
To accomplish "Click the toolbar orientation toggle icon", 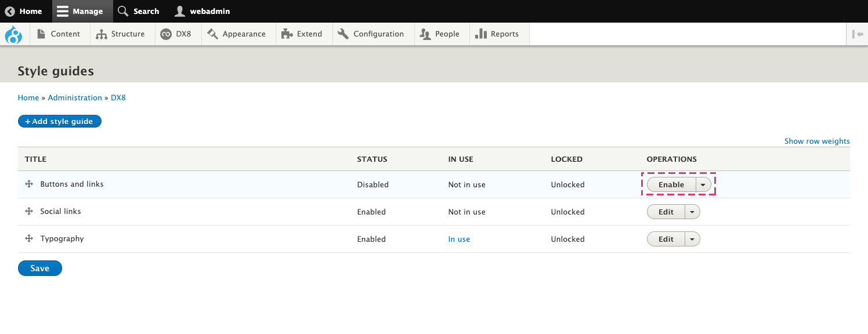I will point(857,34).
